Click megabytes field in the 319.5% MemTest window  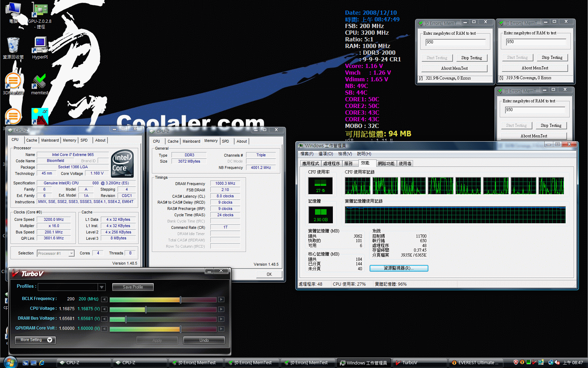[536, 42]
